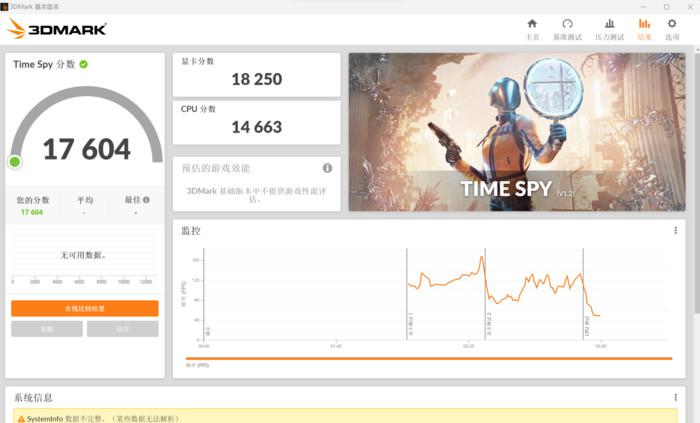Click the green your-score value 17 604

[32, 212]
